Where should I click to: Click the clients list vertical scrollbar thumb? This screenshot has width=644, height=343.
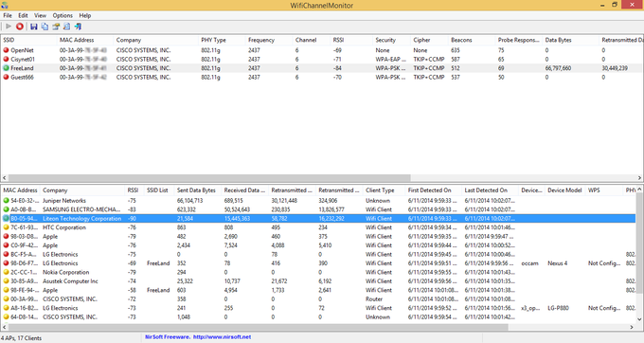[x=639, y=243]
